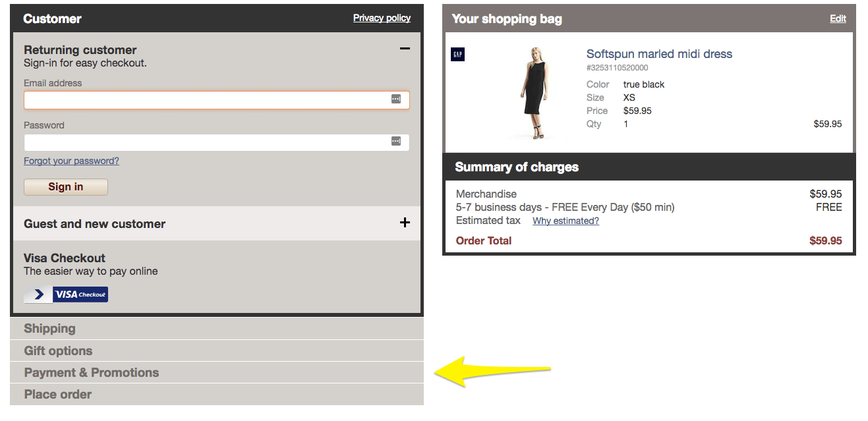This screenshot has height=421, width=868.
Task: Click the Forgot your password link
Action: [71, 161]
